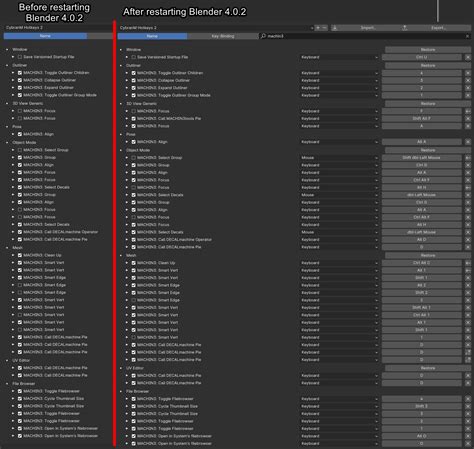Remove the Alt O Open in System's filebrowser item
474x449 pixels.
468,436
